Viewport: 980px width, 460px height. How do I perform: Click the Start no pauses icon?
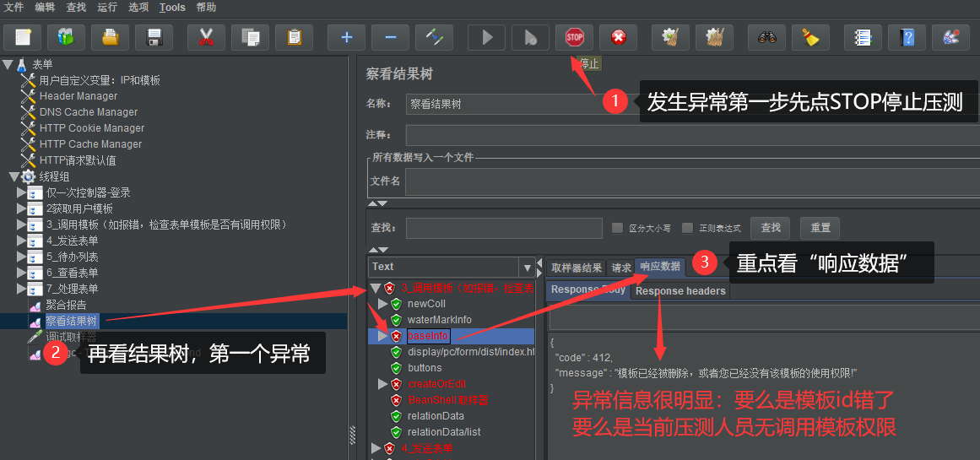[x=531, y=37]
